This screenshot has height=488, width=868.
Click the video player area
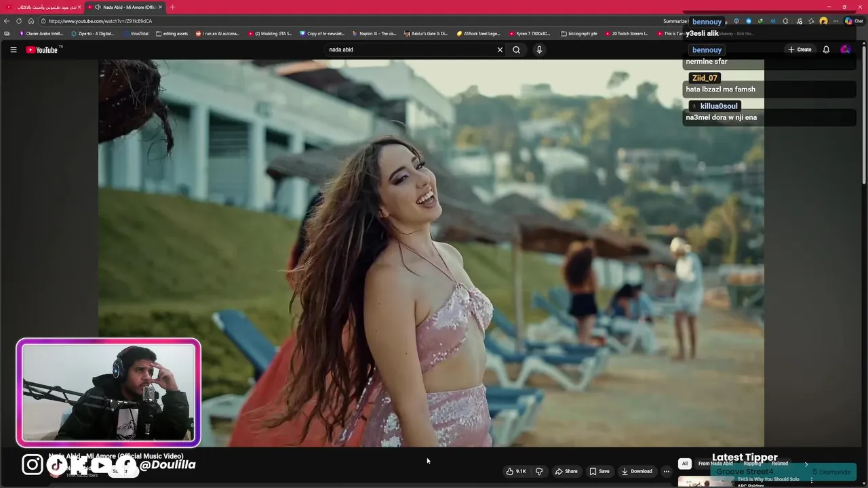click(x=431, y=253)
